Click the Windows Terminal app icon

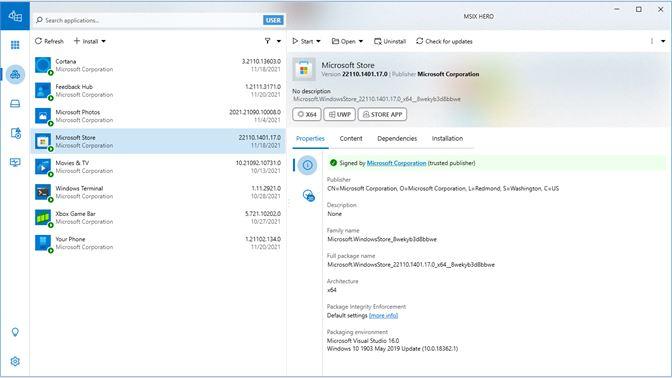[x=43, y=192]
